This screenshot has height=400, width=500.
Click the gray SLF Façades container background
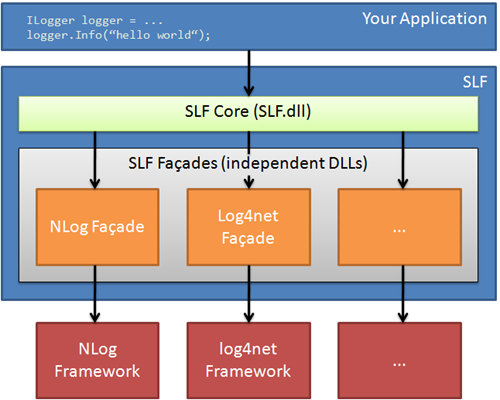coord(248,274)
